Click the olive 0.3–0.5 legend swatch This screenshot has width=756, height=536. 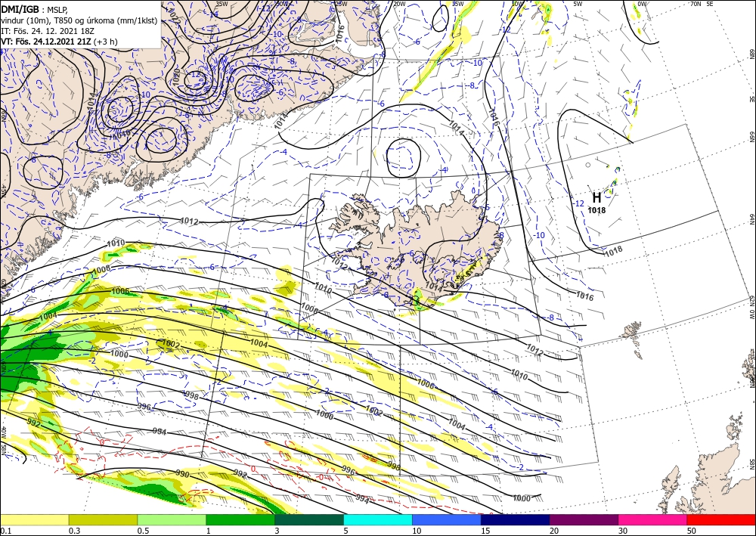tap(103, 519)
